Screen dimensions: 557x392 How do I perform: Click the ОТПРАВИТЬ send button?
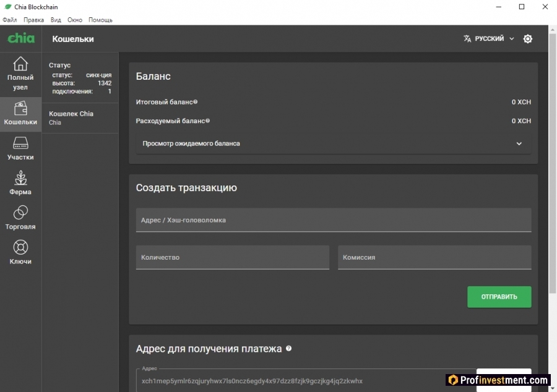pos(499,297)
